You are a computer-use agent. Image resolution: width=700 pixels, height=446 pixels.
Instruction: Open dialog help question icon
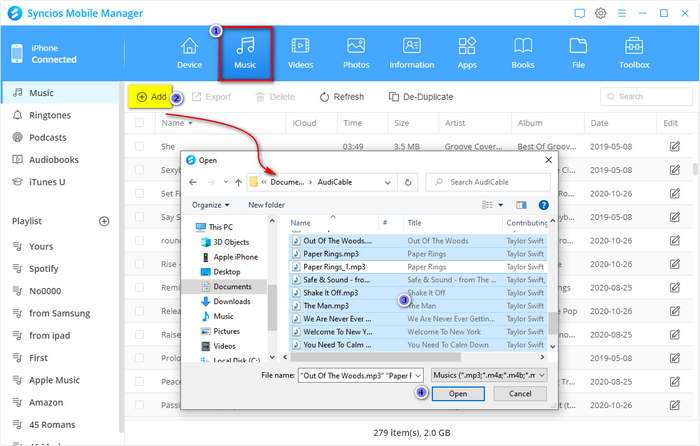543,205
